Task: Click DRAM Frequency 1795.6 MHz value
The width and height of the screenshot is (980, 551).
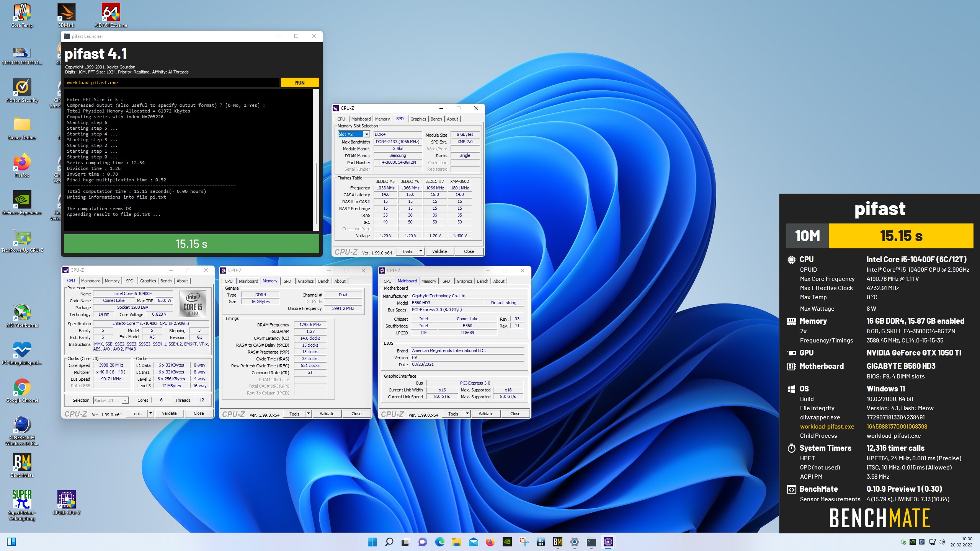Action: tap(310, 324)
